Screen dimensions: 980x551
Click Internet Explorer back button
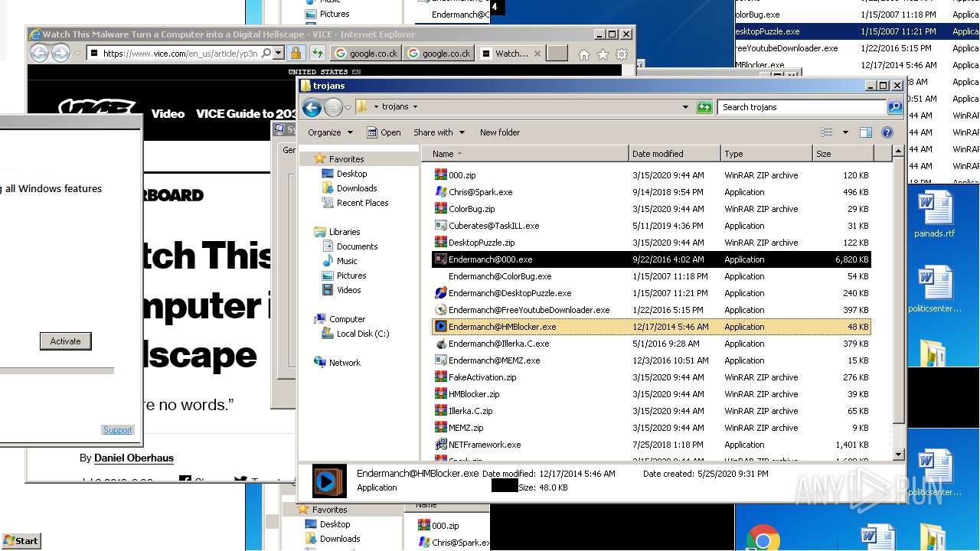pyautogui.click(x=39, y=53)
